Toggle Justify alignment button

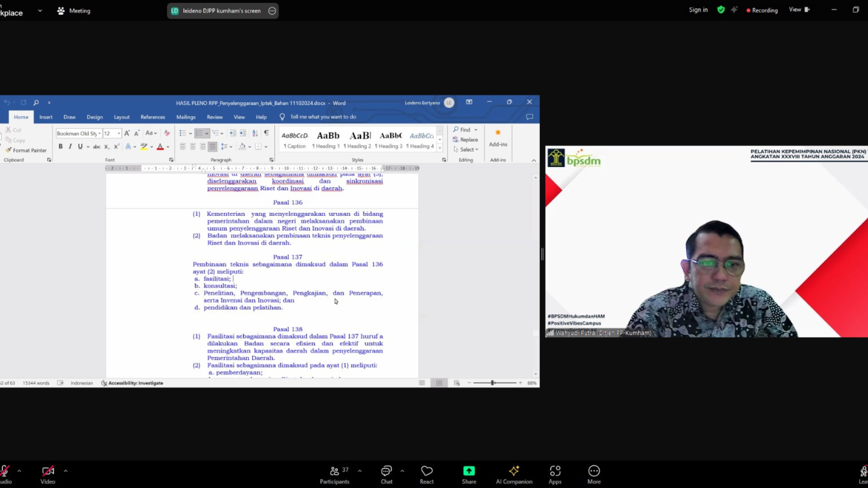coord(212,146)
